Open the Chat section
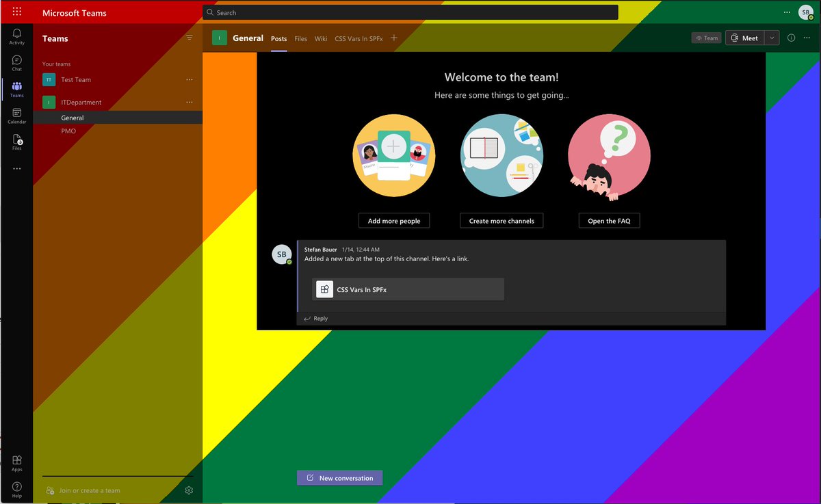Viewport: 821px width, 504px height. 16,62
